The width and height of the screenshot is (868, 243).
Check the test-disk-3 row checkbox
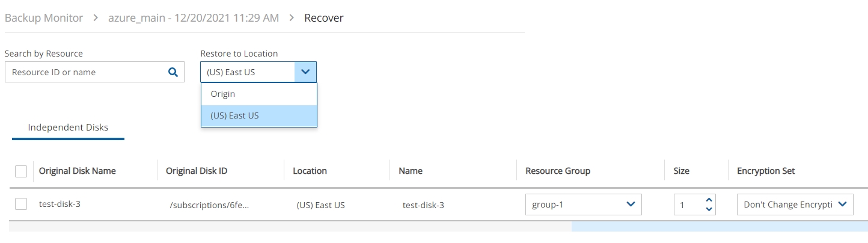(21, 204)
